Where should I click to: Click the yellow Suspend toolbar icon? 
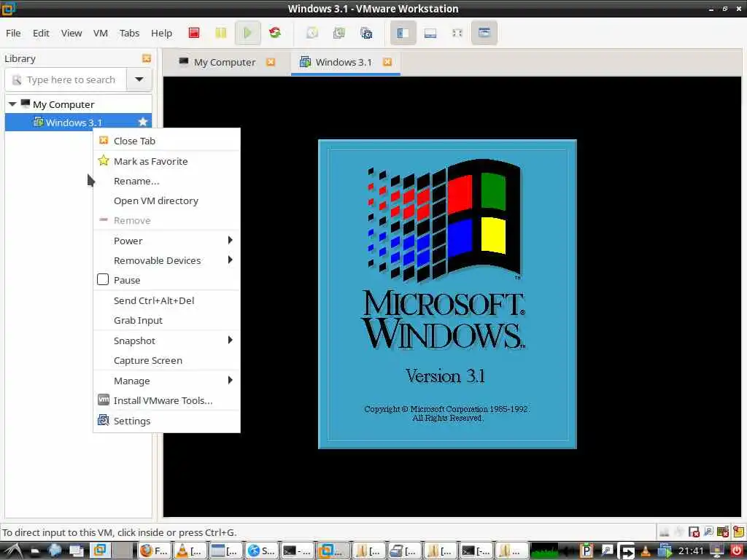pyautogui.click(x=220, y=33)
